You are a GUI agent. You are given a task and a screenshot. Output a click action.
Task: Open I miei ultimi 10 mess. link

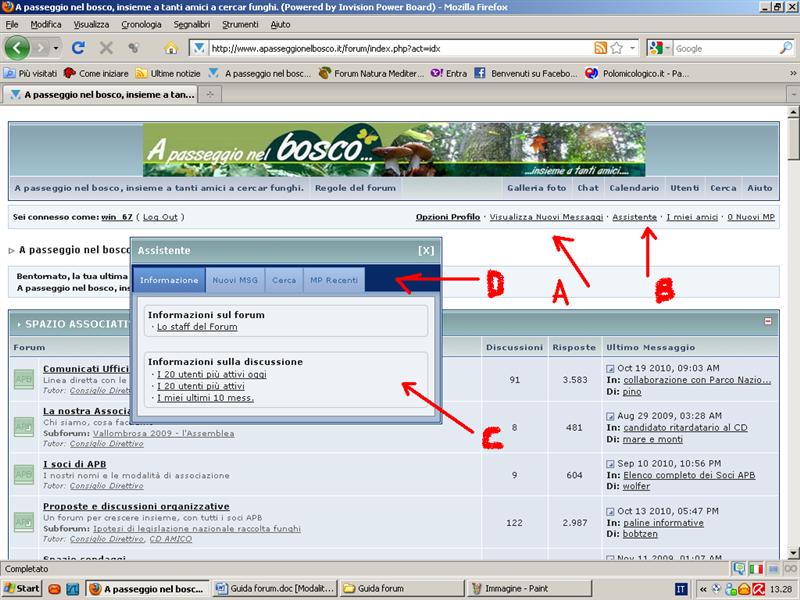coord(205,398)
